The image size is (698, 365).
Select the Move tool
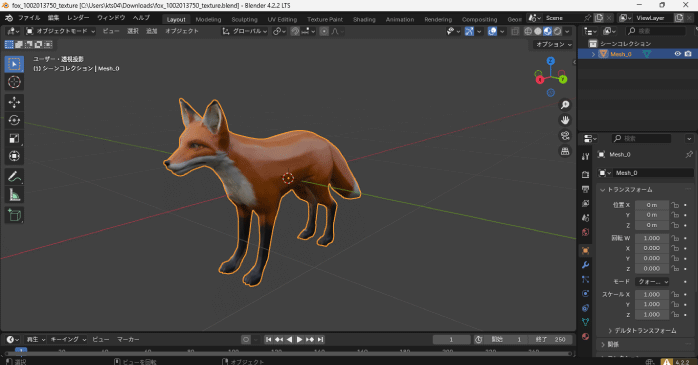(x=14, y=102)
